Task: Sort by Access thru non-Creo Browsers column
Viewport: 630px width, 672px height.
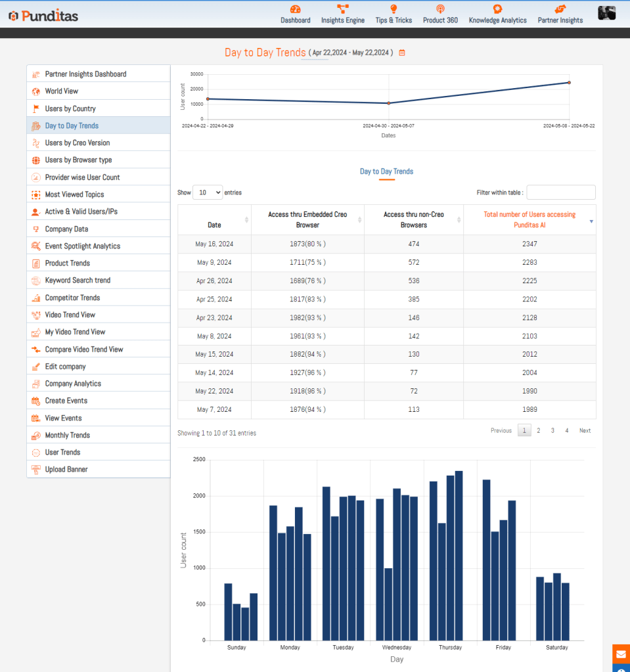Action: pos(414,219)
